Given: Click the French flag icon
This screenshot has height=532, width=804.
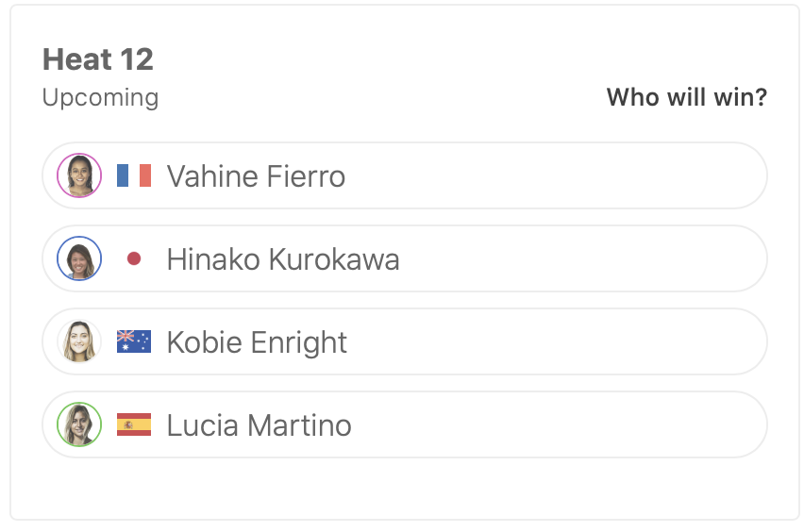Looking at the screenshot, I should coord(134,175).
